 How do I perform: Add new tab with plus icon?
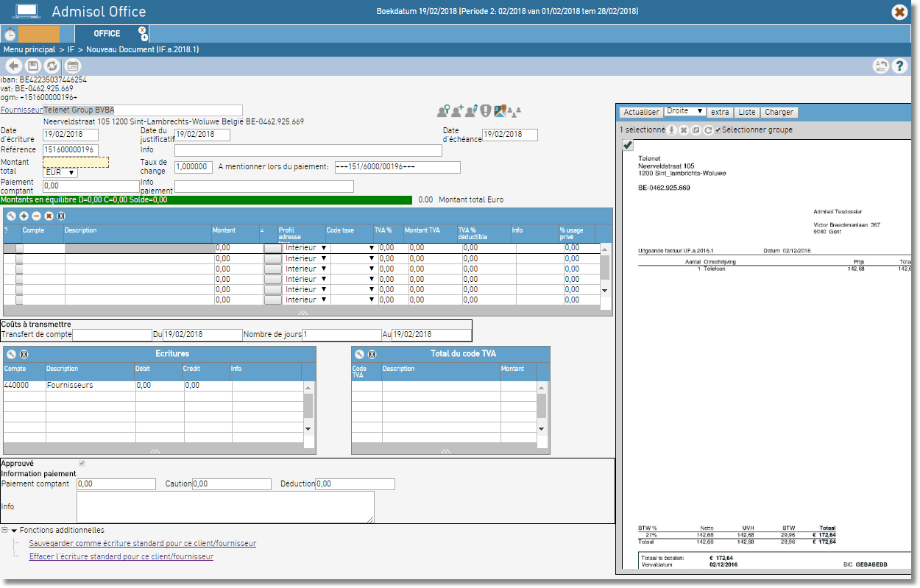click(x=144, y=37)
